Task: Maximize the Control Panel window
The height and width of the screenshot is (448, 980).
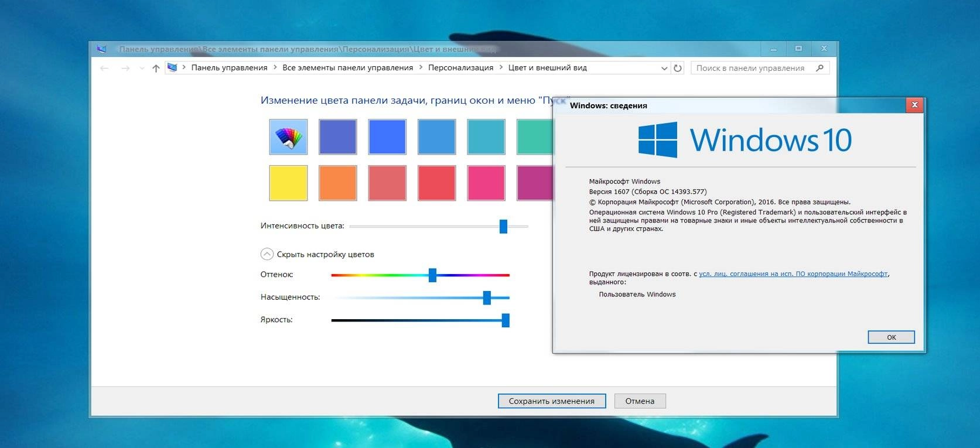Action: point(798,49)
